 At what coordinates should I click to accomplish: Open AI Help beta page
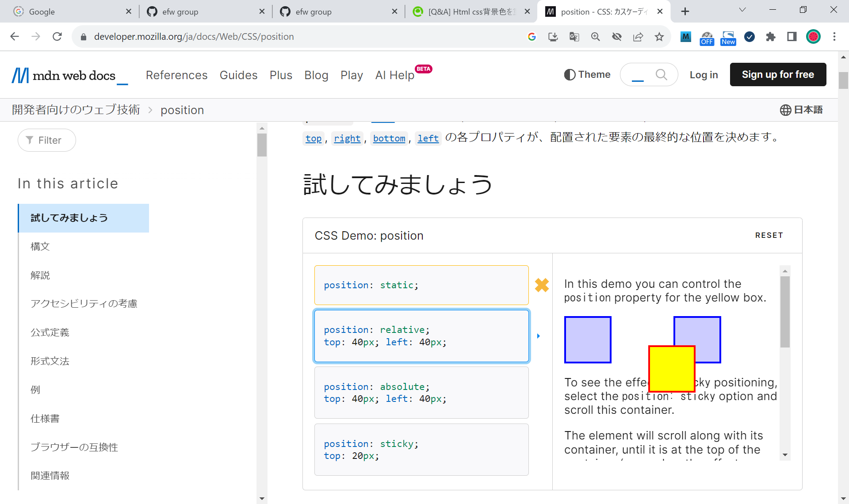pos(395,75)
